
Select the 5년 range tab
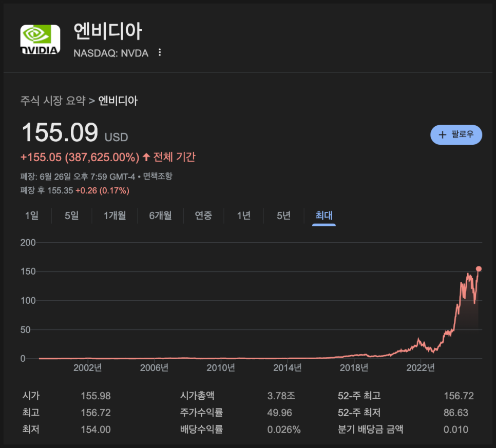pos(284,216)
